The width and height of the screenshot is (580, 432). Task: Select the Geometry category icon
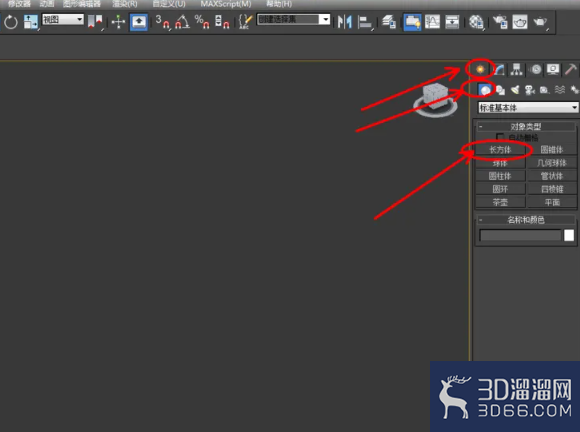click(x=485, y=90)
